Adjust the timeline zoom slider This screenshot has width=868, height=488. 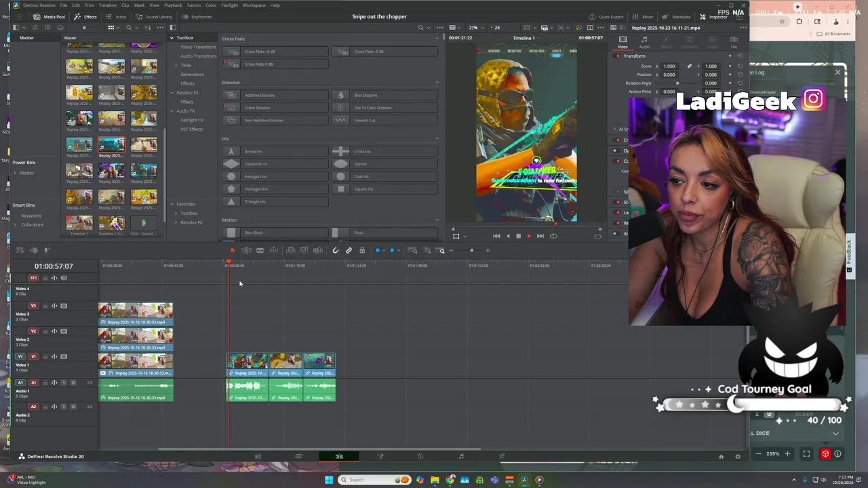click(x=471, y=251)
